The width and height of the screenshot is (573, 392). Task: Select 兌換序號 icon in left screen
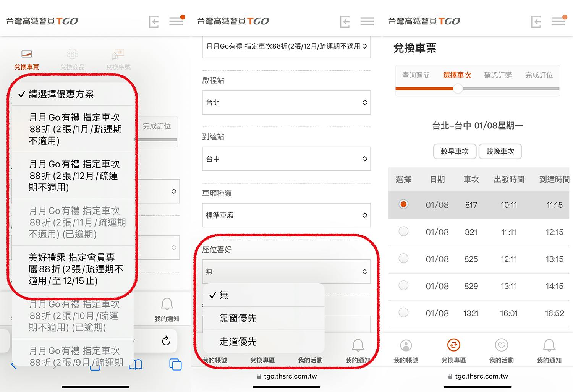(118, 54)
